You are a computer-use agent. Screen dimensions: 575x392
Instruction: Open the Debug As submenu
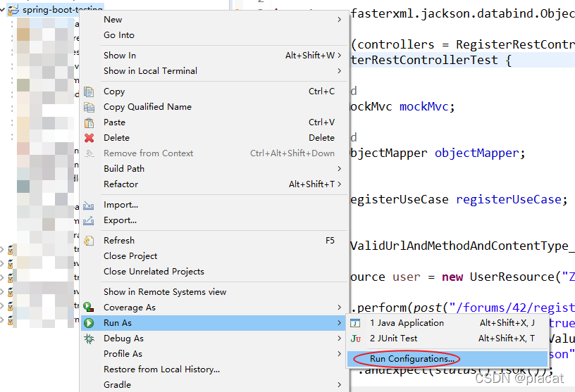[x=214, y=339]
